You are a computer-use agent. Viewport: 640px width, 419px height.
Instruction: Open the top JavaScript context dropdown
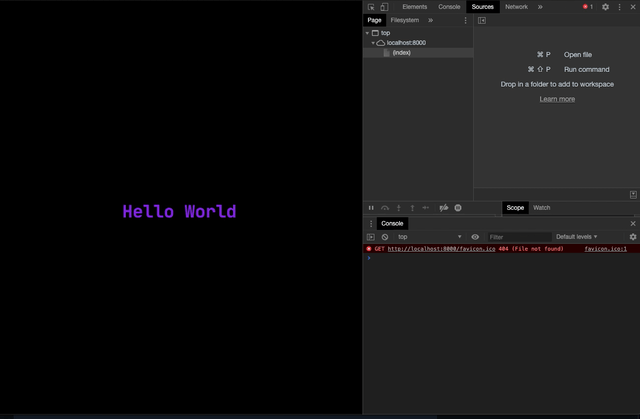429,237
